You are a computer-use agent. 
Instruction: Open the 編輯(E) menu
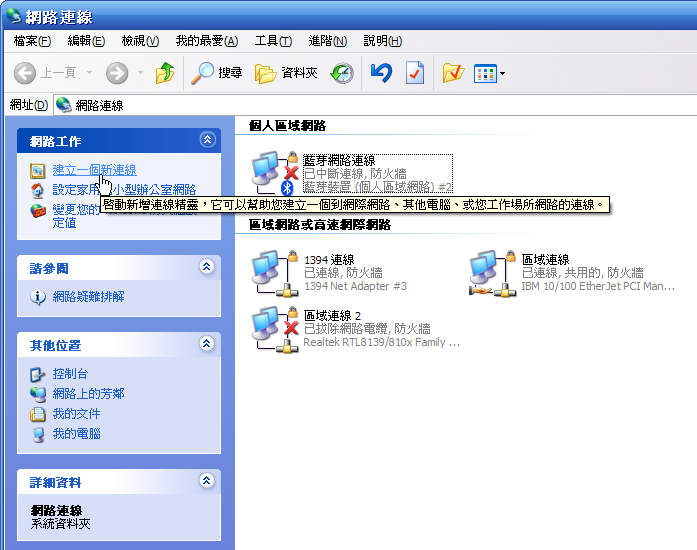(86, 41)
